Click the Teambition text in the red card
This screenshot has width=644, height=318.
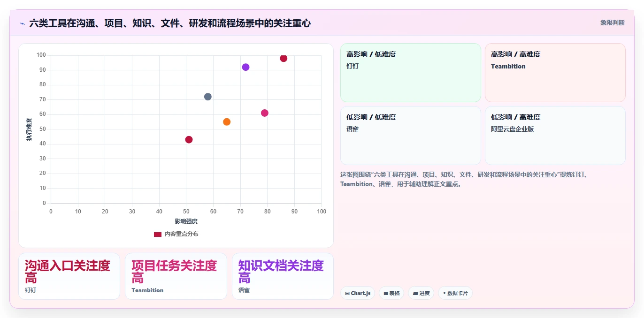point(508,66)
